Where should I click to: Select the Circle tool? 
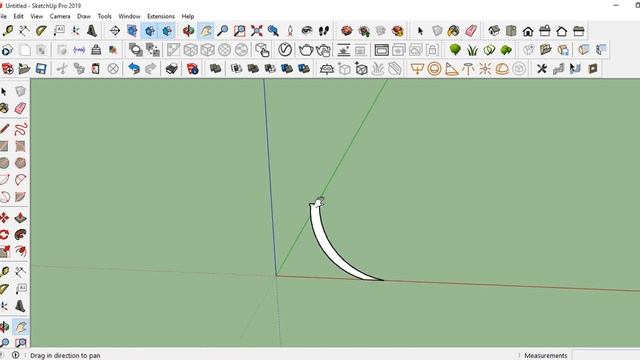tap(4, 163)
